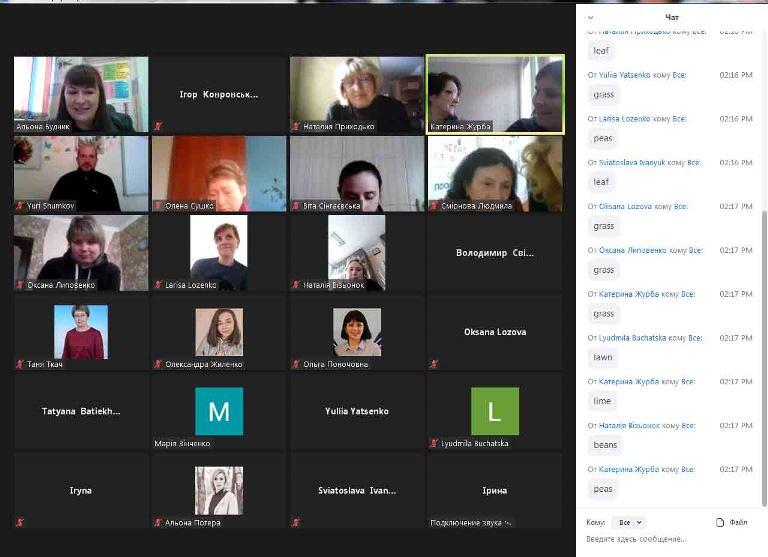The height and width of the screenshot is (557, 768).
Task: Click the muted mic icon on Lyudmila Buchatska
Action: tap(434, 443)
